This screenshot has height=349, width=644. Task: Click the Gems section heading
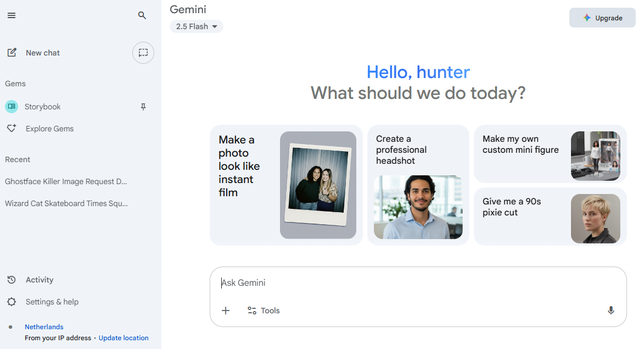[15, 84]
